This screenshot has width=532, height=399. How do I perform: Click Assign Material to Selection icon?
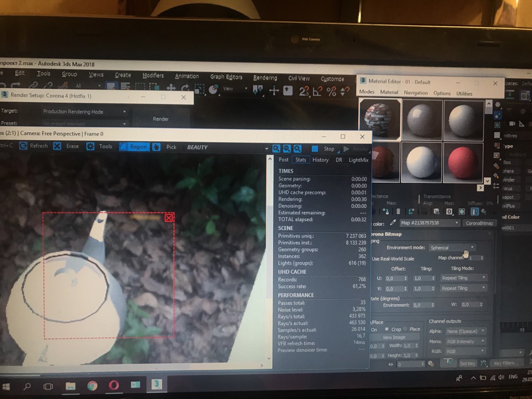[x=385, y=212]
